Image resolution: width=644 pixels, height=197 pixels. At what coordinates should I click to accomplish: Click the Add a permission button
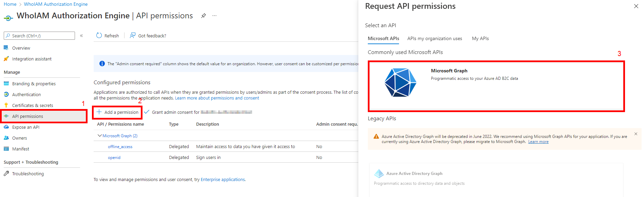tap(117, 112)
